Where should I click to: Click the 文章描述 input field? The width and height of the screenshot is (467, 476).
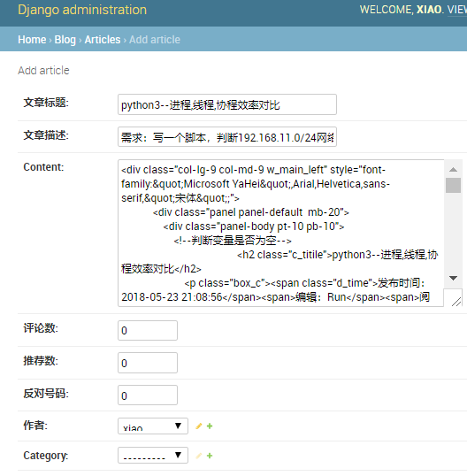(227, 137)
